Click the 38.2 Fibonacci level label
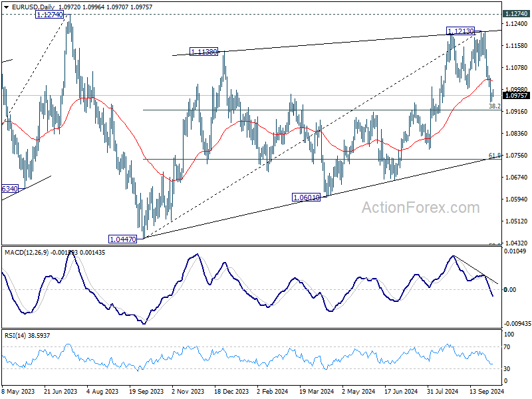The height and width of the screenshot is (399, 532). coord(494,106)
